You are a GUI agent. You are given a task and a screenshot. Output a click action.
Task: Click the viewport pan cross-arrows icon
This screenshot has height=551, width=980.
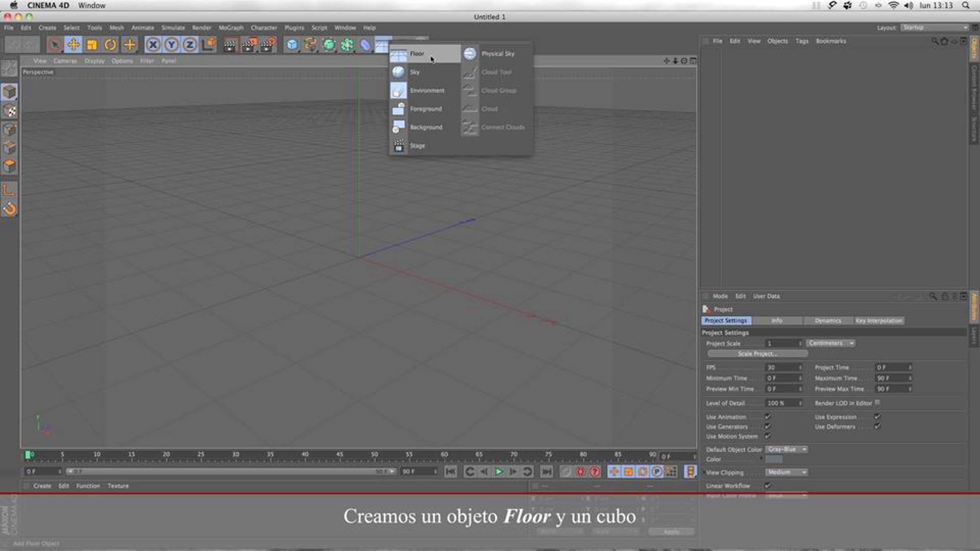[x=666, y=61]
